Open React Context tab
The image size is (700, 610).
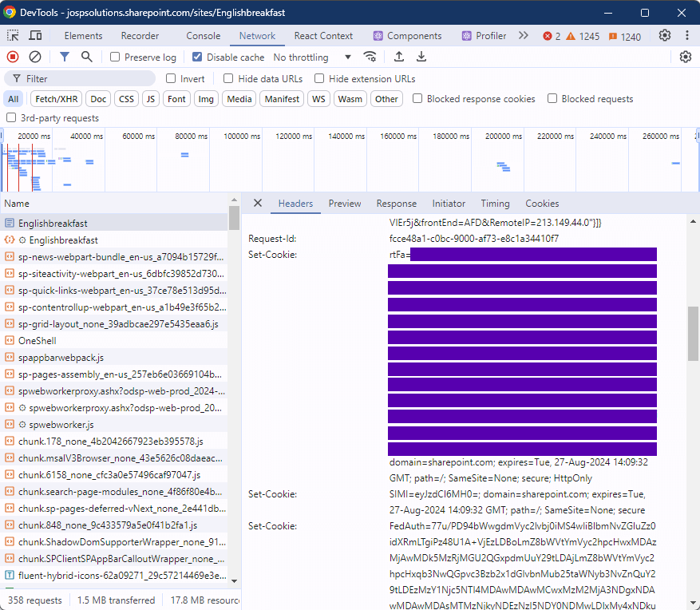click(x=323, y=36)
